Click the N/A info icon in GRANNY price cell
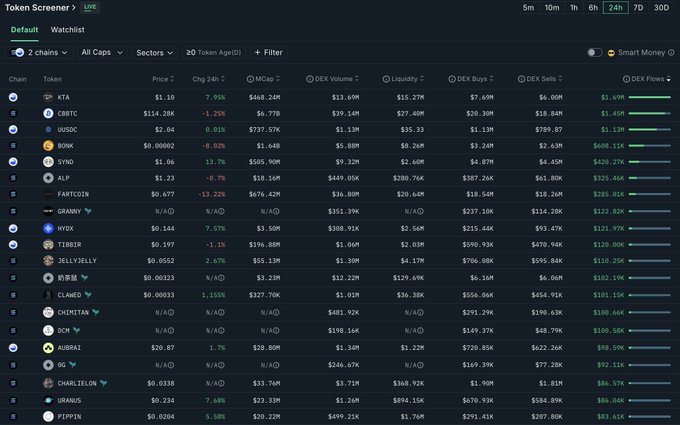 (x=171, y=211)
